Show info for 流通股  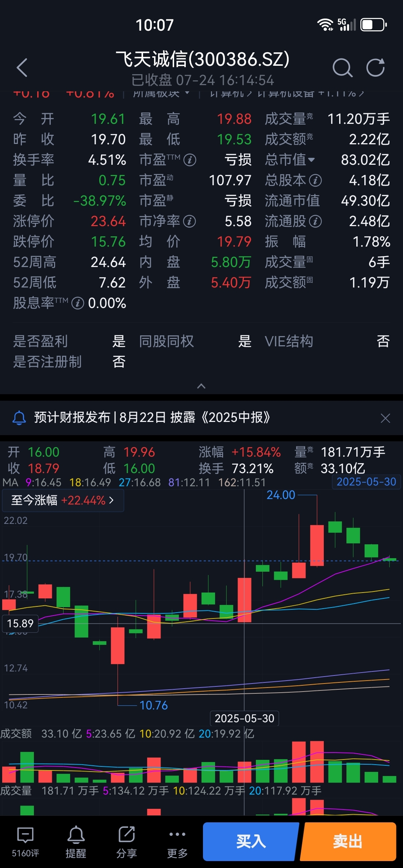coord(315,221)
